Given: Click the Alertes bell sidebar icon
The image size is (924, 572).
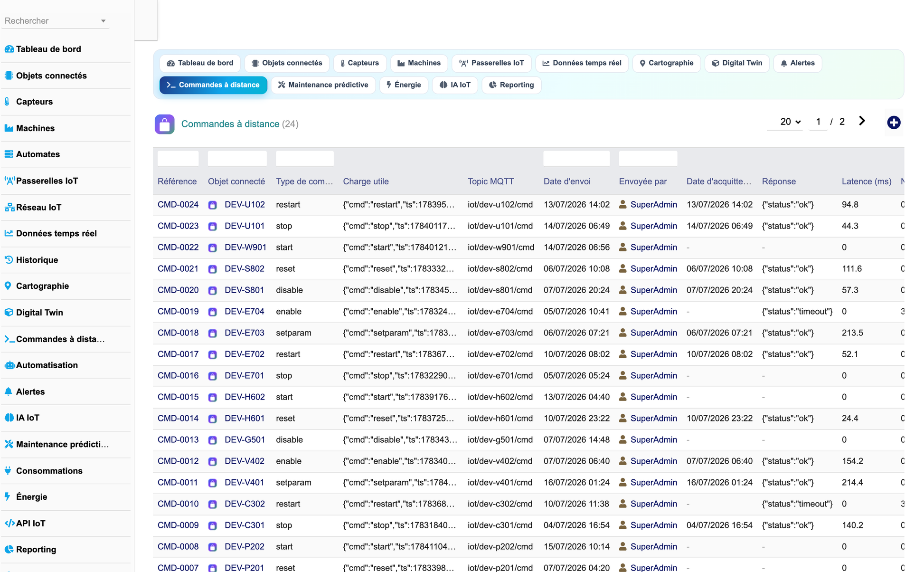Looking at the screenshot, I should coord(9,391).
